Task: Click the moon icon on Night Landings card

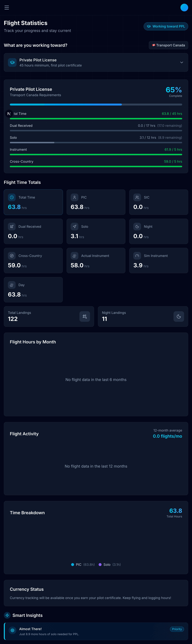Action: click(x=179, y=316)
